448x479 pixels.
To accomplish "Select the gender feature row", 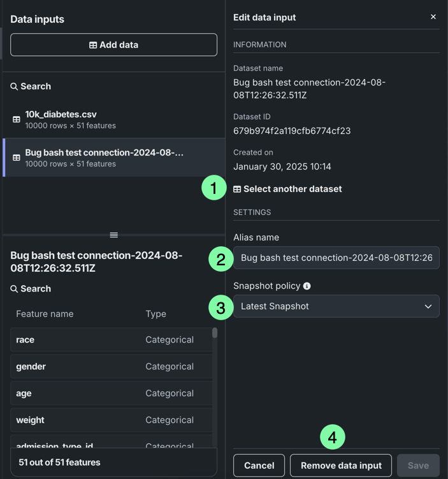I will (112, 367).
